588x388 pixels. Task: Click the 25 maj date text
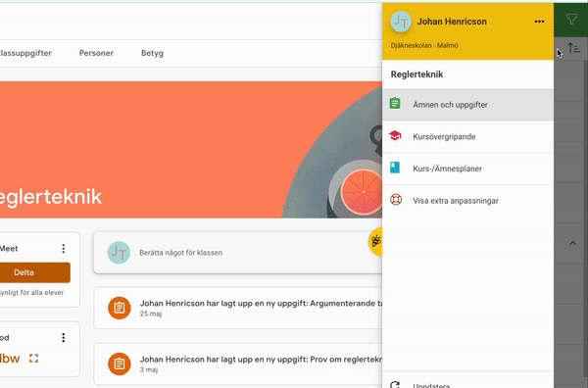coord(151,314)
